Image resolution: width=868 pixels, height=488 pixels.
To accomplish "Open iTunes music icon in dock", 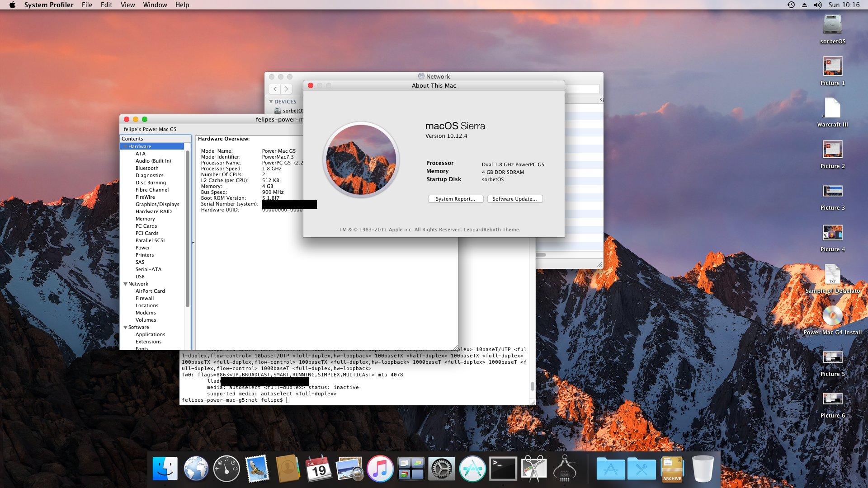I will [380, 469].
